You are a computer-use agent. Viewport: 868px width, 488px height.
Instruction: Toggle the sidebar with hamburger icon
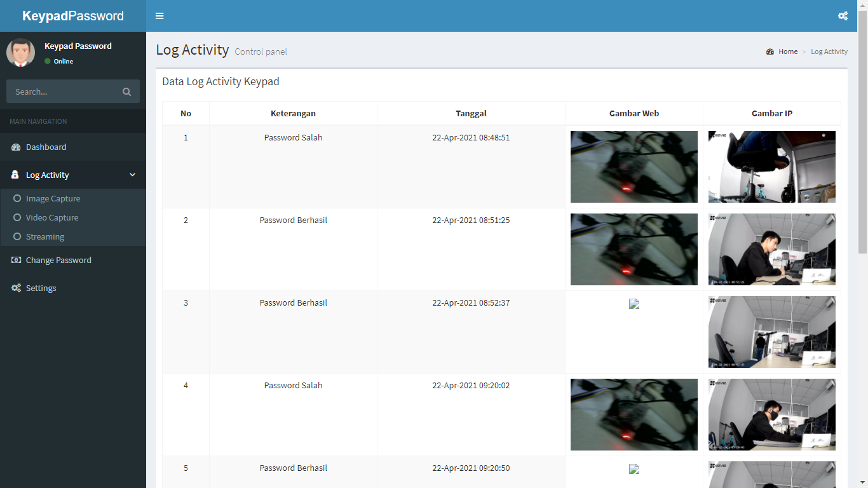point(159,16)
